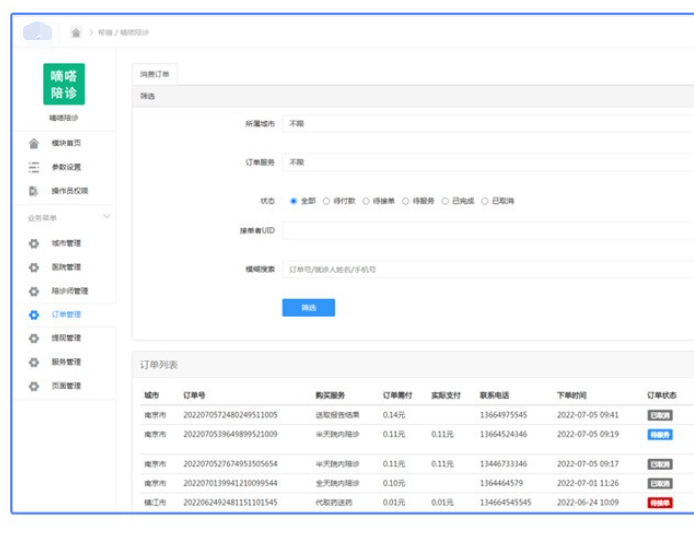The height and width of the screenshot is (535, 694).
Task: Click the blue 筛选 button
Action: click(308, 308)
